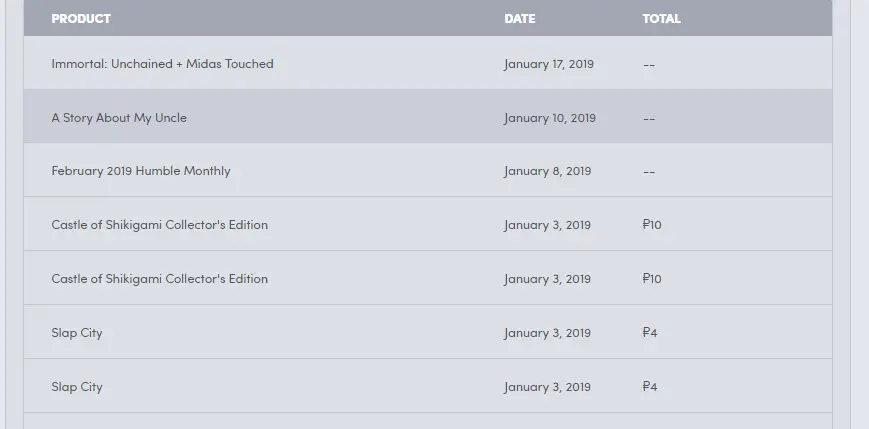Click the date of the first Slap City row
869x429 pixels.
[x=548, y=333]
